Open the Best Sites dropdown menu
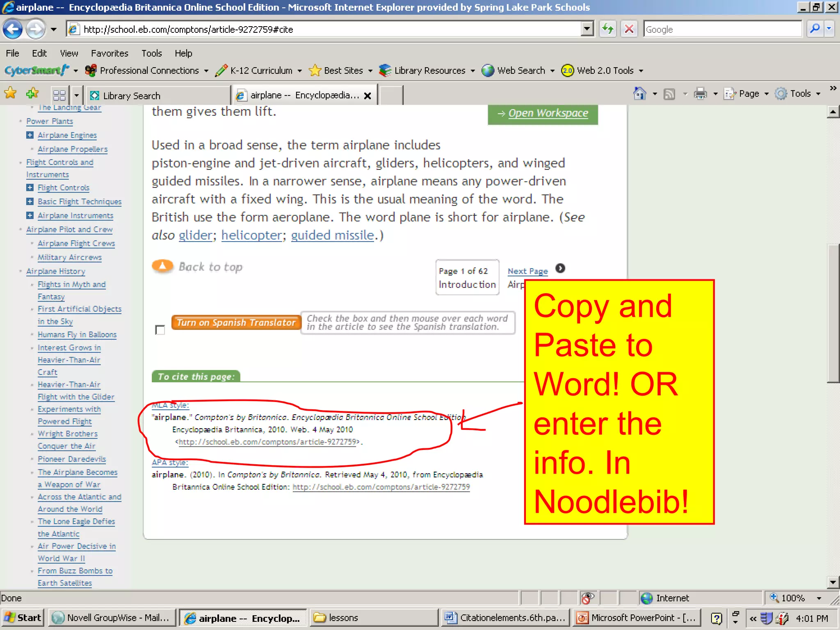The width and height of the screenshot is (840, 630). coord(370,71)
